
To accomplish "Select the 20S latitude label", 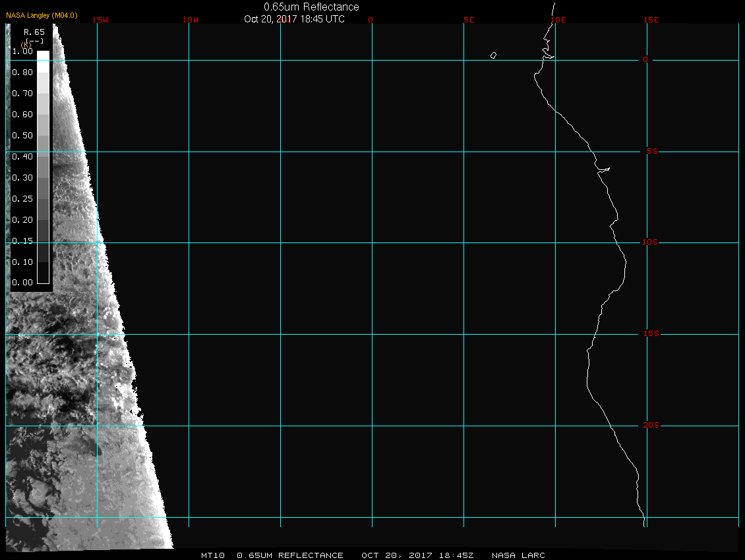I will 650,426.
